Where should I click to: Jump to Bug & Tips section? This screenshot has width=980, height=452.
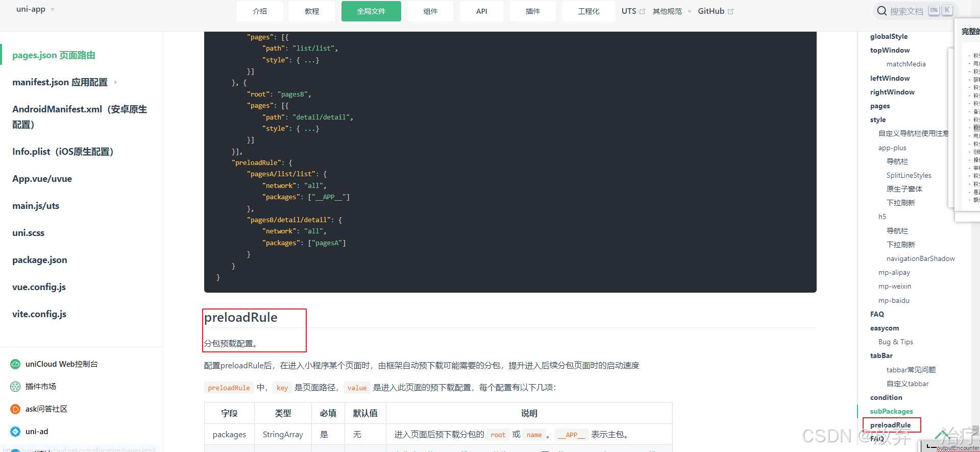895,342
